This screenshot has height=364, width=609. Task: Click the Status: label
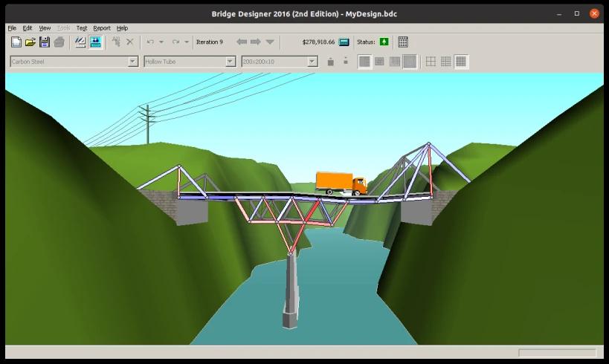(366, 42)
